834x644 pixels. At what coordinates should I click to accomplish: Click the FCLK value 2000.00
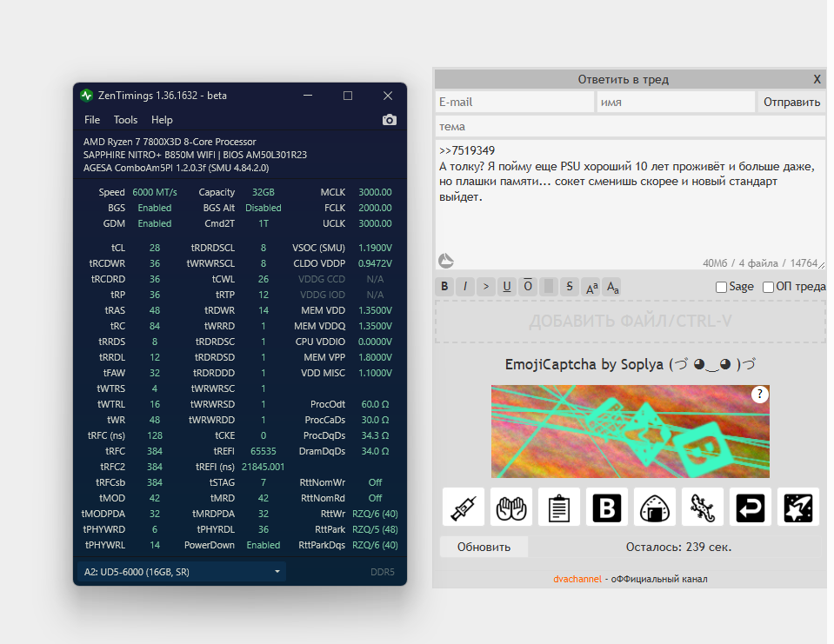375,208
